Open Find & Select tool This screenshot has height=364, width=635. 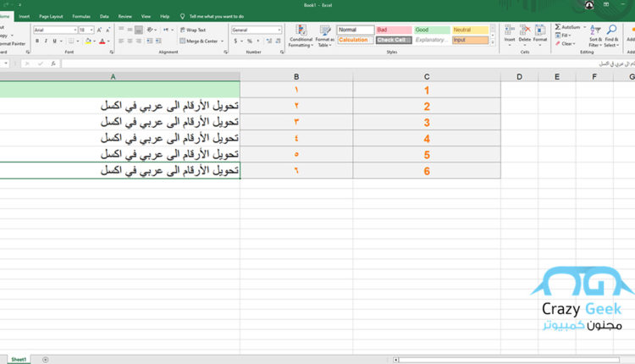(611, 31)
